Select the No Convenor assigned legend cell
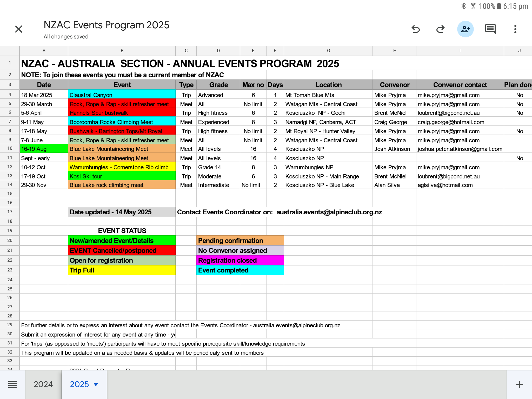This screenshot has width=532, height=399. pos(240,250)
